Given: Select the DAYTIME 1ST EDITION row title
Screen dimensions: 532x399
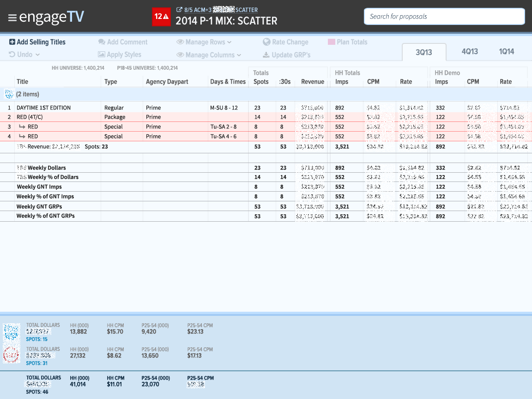Looking at the screenshot, I should tap(44, 108).
